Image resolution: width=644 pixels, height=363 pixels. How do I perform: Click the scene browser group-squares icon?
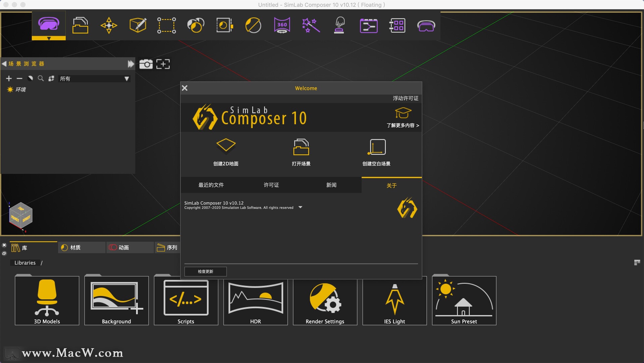(51, 79)
